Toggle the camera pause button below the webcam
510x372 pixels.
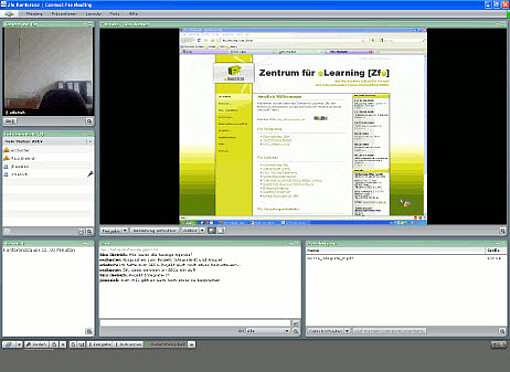click(x=10, y=121)
